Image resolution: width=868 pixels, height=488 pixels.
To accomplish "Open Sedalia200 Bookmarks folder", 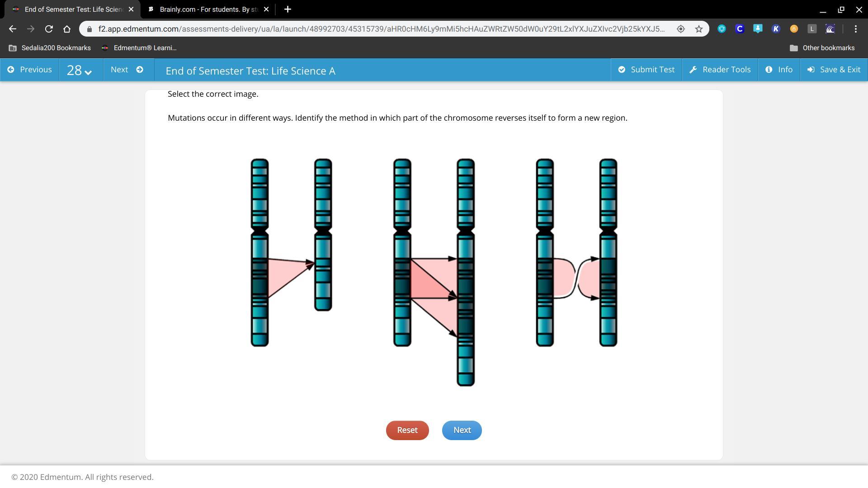I will click(x=50, y=48).
